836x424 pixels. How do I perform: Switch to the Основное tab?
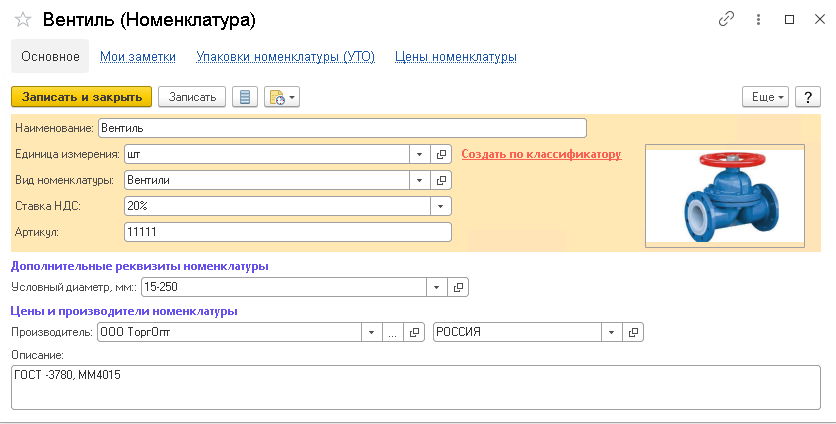(x=50, y=56)
